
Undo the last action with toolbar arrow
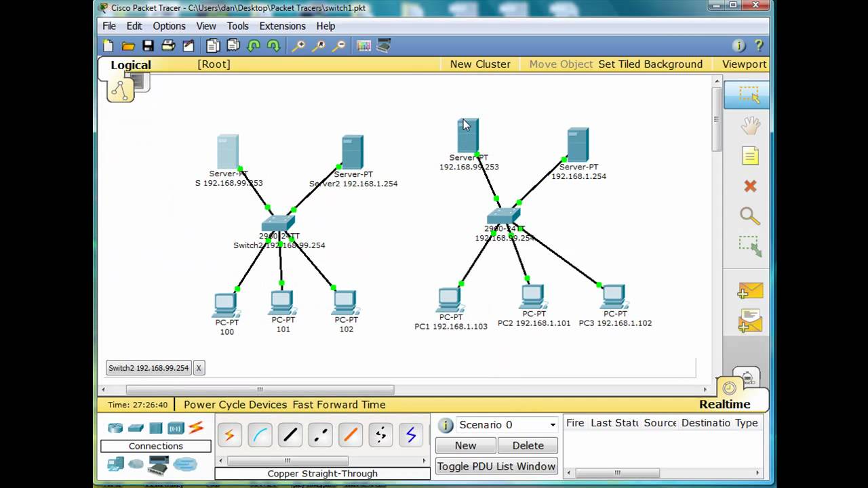(x=254, y=46)
